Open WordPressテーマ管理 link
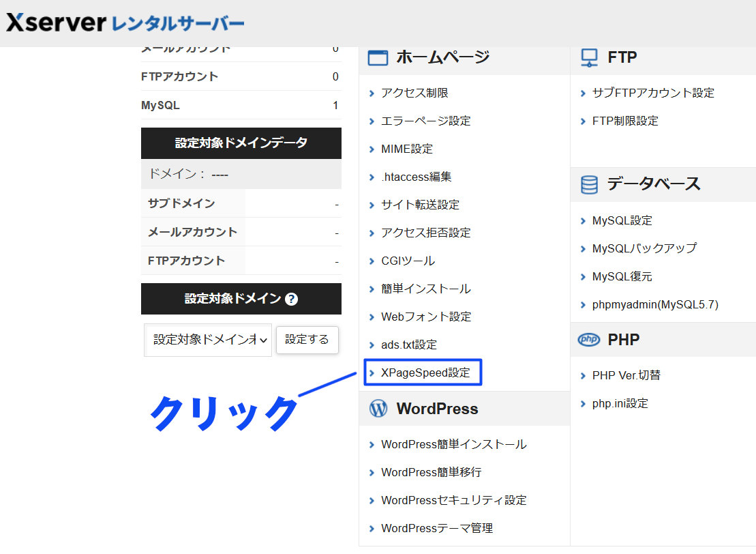This screenshot has width=756, height=554. click(437, 528)
